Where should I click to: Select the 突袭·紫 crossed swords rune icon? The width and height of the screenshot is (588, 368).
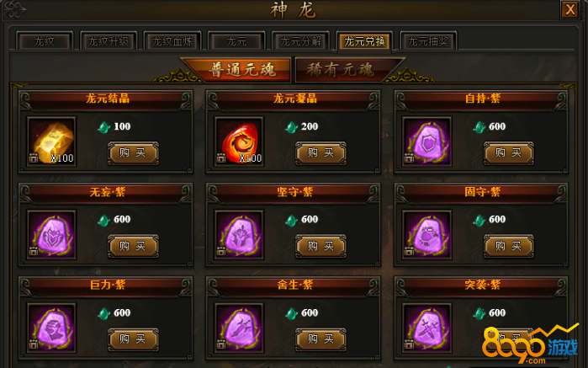point(427,328)
